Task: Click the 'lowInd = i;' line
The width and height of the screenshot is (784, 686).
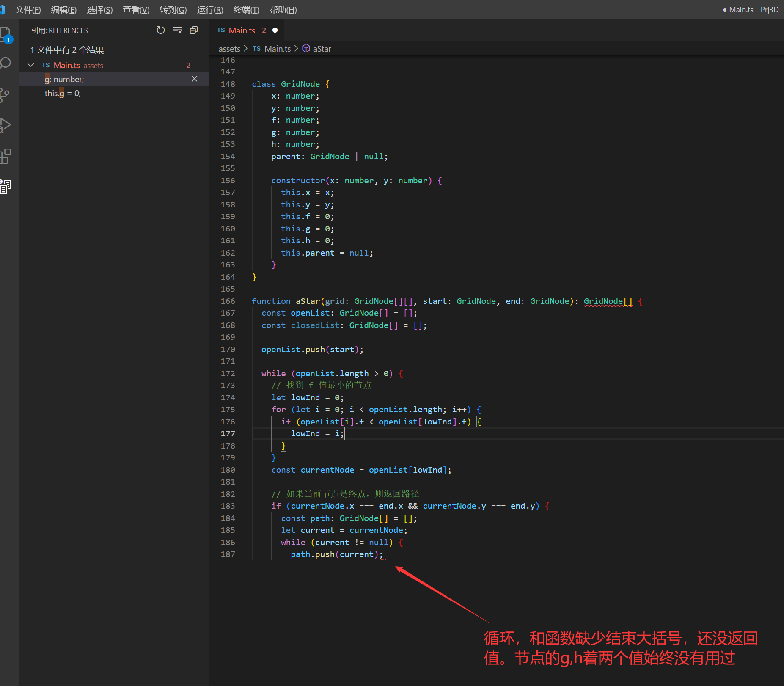Action: (x=317, y=434)
